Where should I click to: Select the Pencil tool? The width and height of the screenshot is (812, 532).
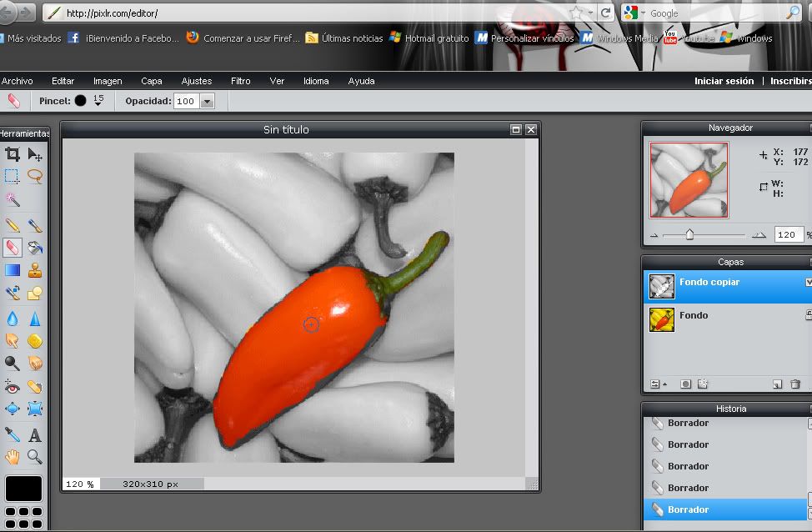pyautogui.click(x=13, y=225)
